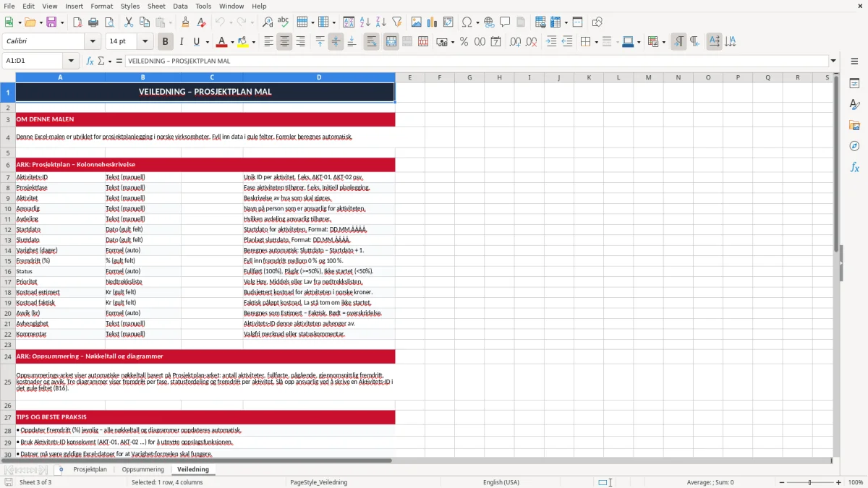Insert an image
The image size is (868, 488).
click(417, 22)
